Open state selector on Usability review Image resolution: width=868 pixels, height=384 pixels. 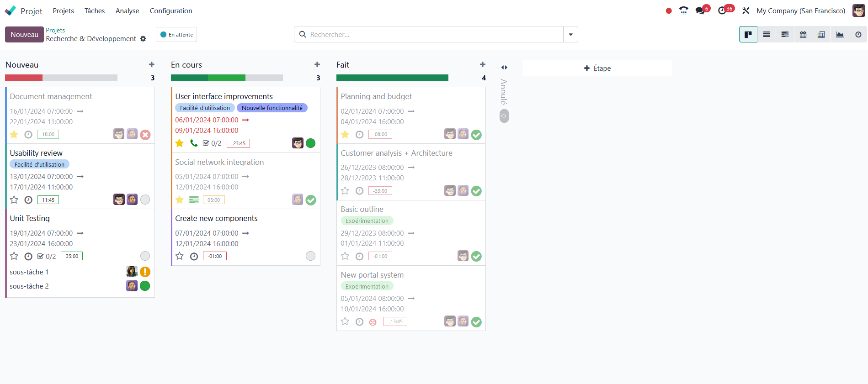click(x=145, y=200)
